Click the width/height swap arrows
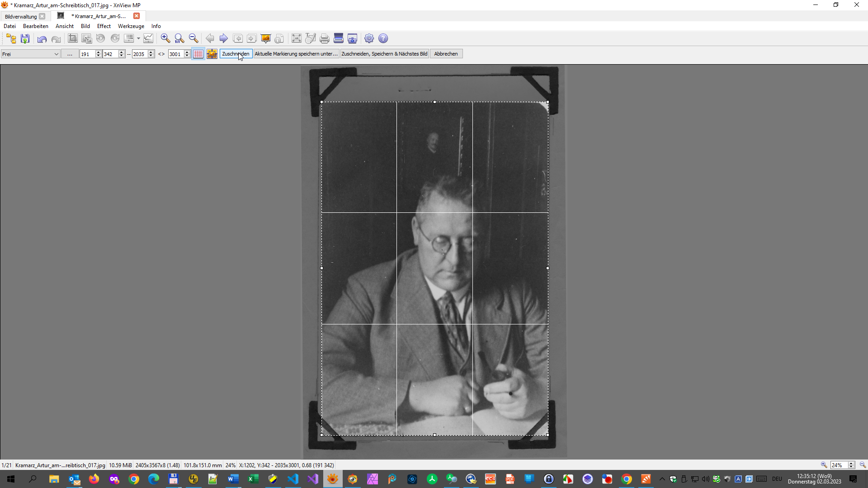 coord(161,54)
